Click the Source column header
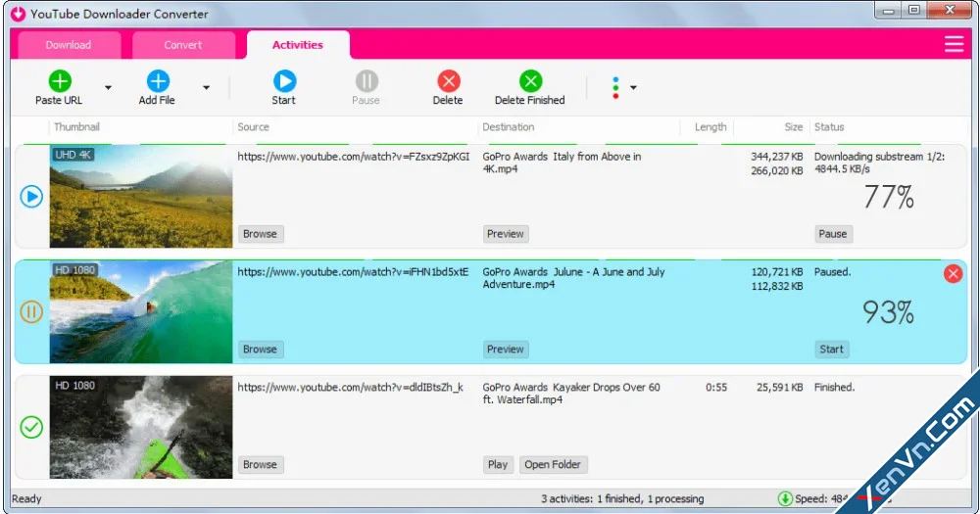 pyautogui.click(x=253, y=126)
